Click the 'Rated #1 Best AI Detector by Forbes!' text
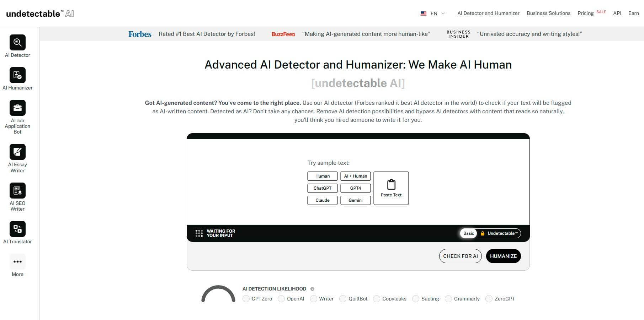Viewport: 644px width, 320px height. [207, 34]
